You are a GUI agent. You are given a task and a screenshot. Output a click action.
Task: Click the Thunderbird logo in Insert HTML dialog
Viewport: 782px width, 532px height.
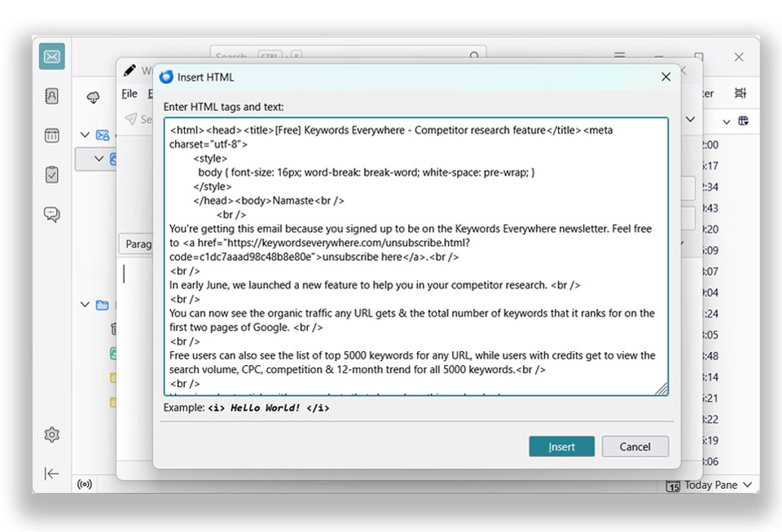[166, 77]
